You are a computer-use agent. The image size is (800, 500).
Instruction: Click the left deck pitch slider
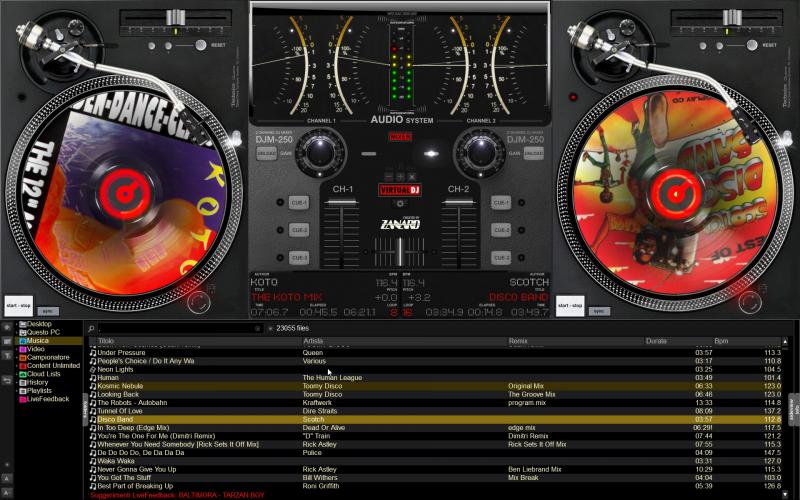coord(175,18)
